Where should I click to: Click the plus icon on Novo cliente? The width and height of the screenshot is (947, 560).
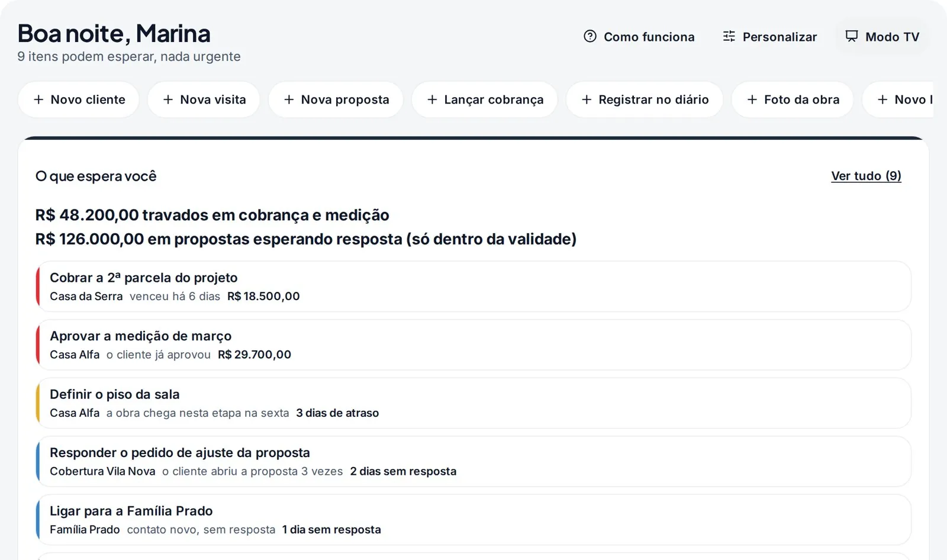(38, 99)
